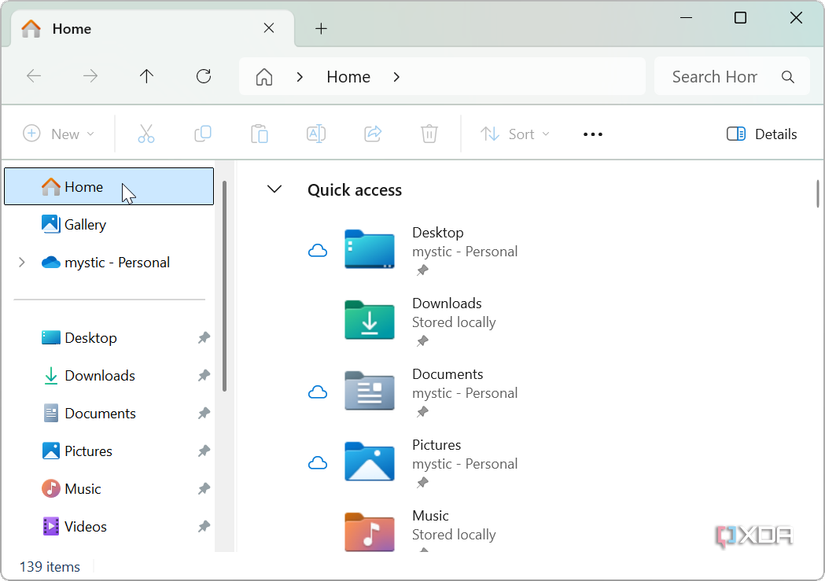Image resolution: width=825 pixels, height=581 pixels.
Task: Open Gallery from the sidebar
Action: [x=84, y=224]
